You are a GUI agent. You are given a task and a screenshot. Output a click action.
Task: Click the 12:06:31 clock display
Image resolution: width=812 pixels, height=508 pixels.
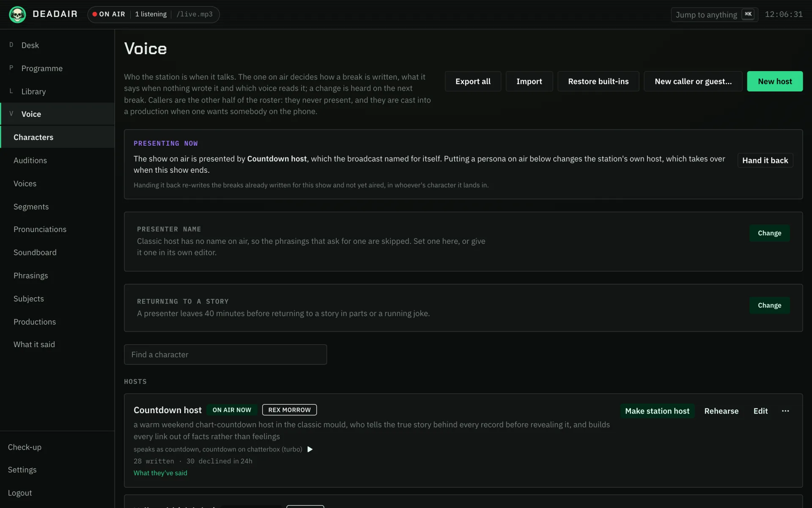point(784,14)
